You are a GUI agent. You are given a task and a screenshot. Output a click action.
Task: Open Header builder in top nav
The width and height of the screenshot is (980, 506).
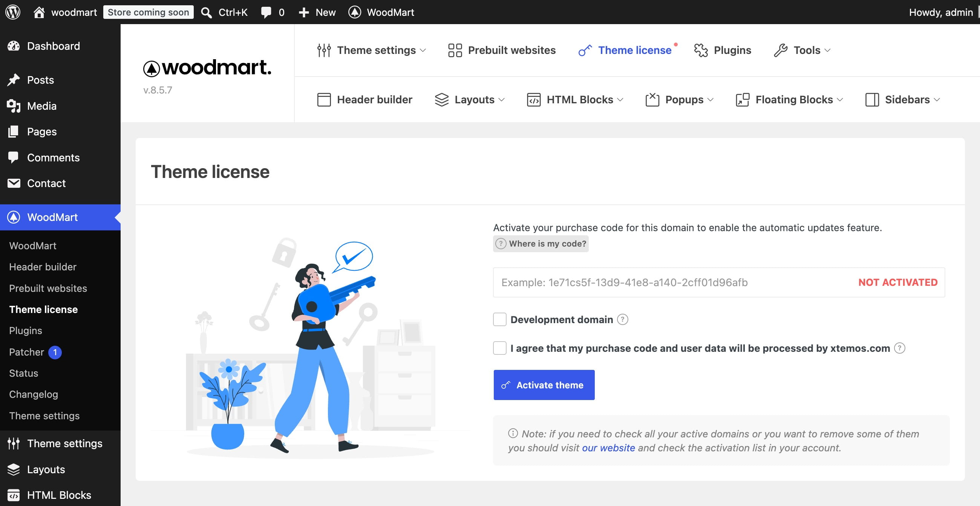coord(364,100)
